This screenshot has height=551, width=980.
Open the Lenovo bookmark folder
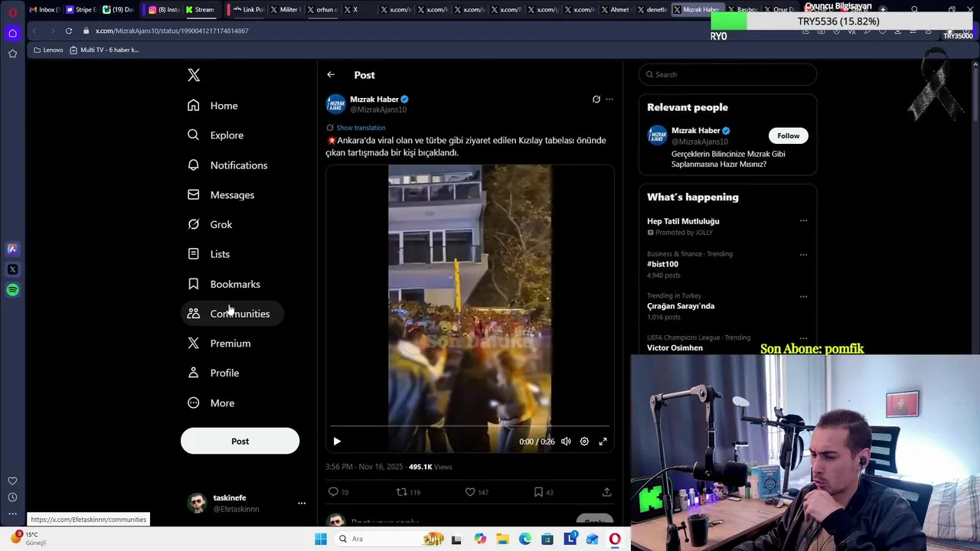click(x=48, y=50)
